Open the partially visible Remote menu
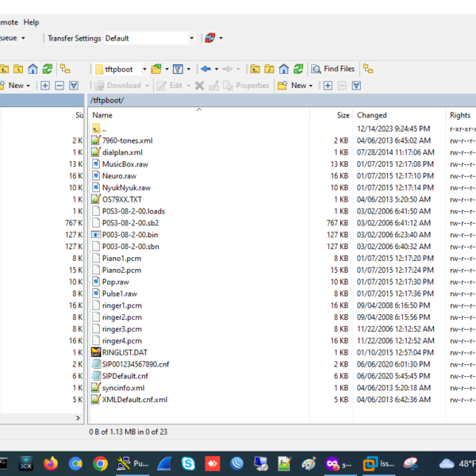 (x=8, y=22)
